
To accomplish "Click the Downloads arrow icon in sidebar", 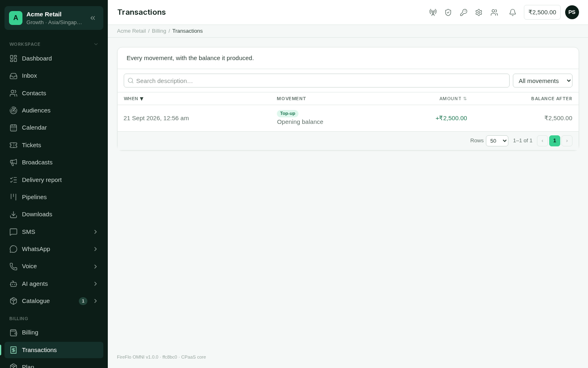I will [13, 214].
